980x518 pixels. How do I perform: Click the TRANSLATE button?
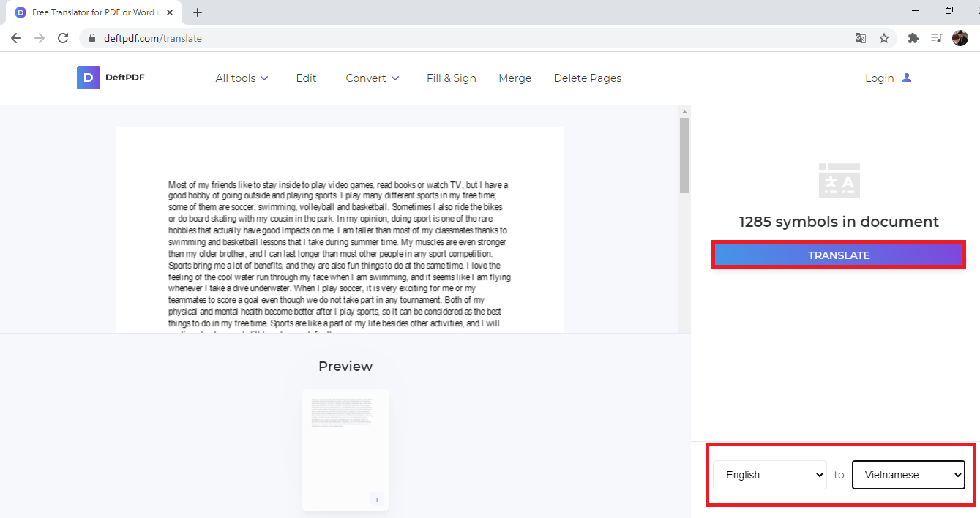(839, 255)
